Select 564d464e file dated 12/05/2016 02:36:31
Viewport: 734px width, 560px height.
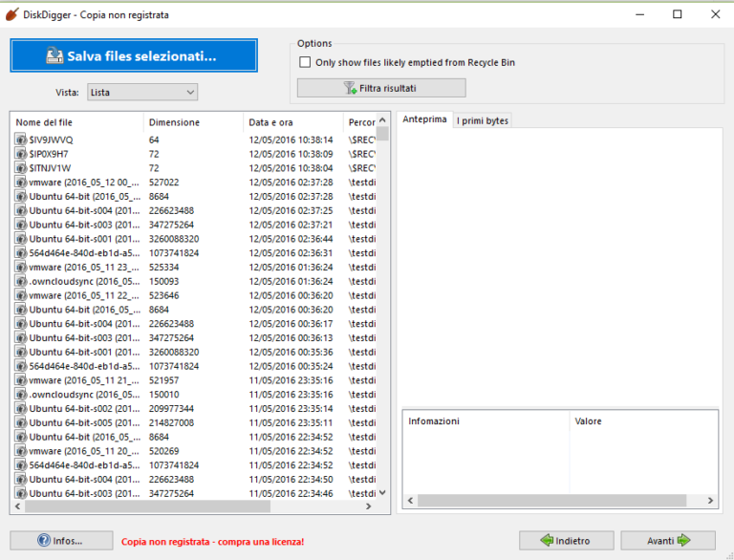click(84, 253)
